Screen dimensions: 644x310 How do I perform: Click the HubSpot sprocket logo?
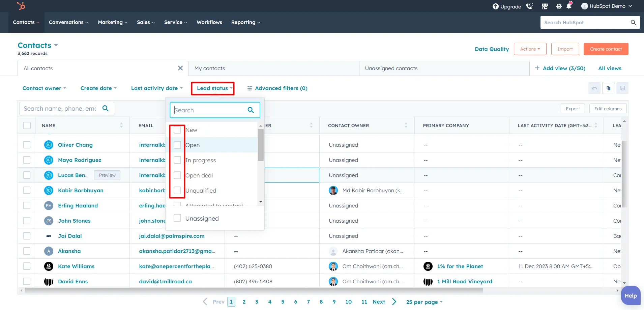click(x=21, y=6)
